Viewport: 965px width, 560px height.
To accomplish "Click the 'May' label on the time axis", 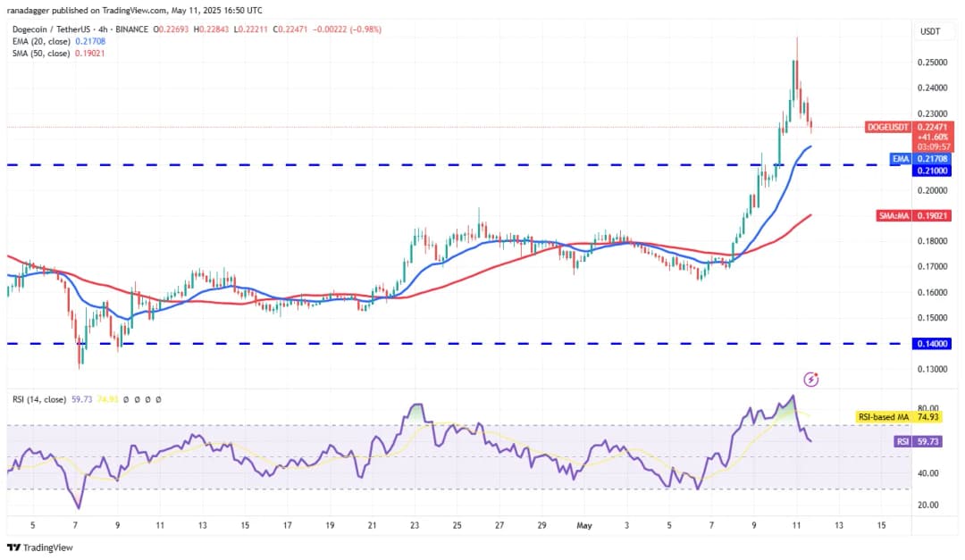I will click(585, 525).
